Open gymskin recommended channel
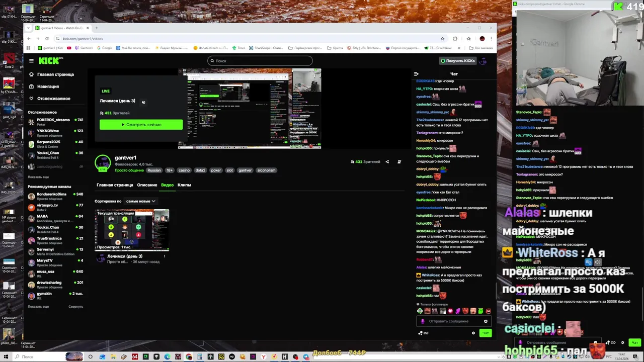 point(55,296)
